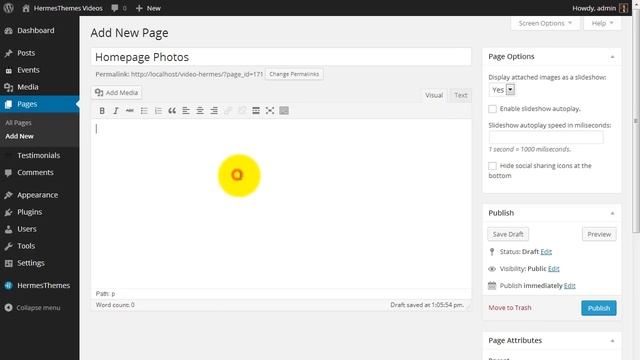Viewport: 640px width, 360px height.
Task: Align text left
Action: 186,111
